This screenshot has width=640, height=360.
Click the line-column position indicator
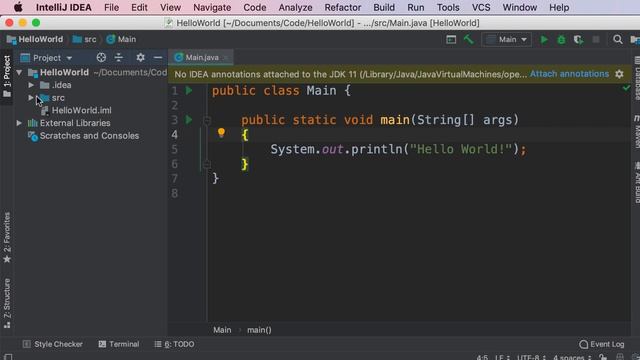(482, 357)
